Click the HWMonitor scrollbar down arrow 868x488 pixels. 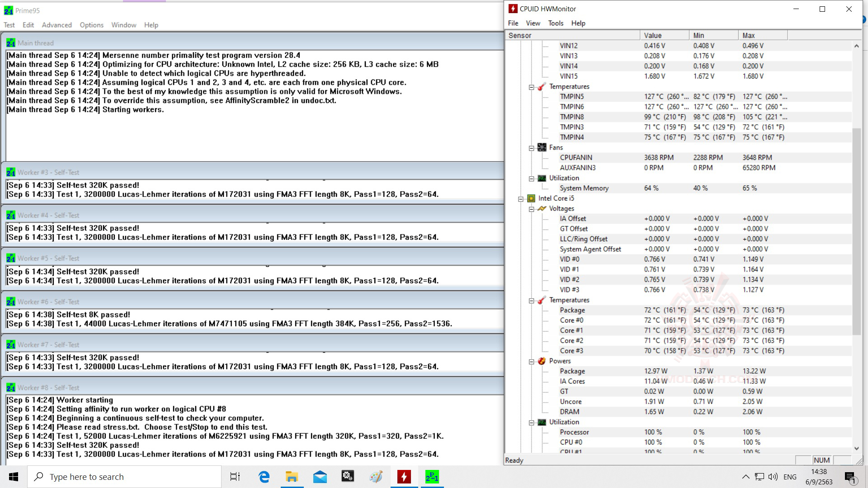(857, 449)
